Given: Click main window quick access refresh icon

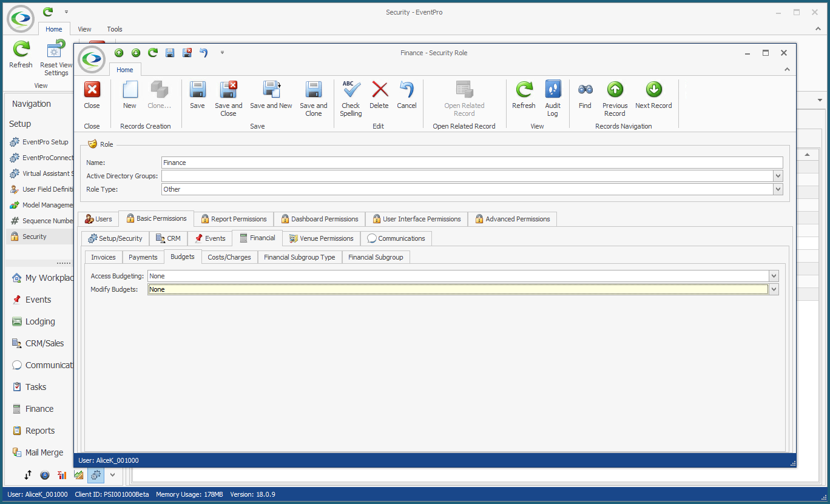Looking at the screenshot, I should coord(48,12).
